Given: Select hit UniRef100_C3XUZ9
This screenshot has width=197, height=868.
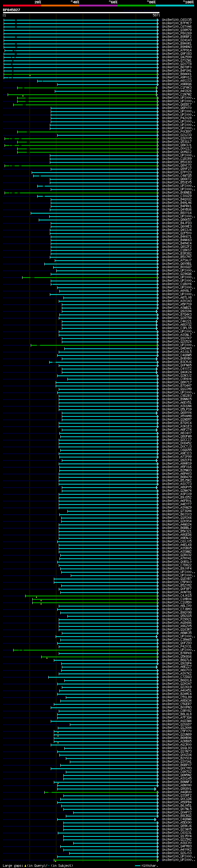Looking at the screenshot, I should pyautogui.click(x=177, y=196).
